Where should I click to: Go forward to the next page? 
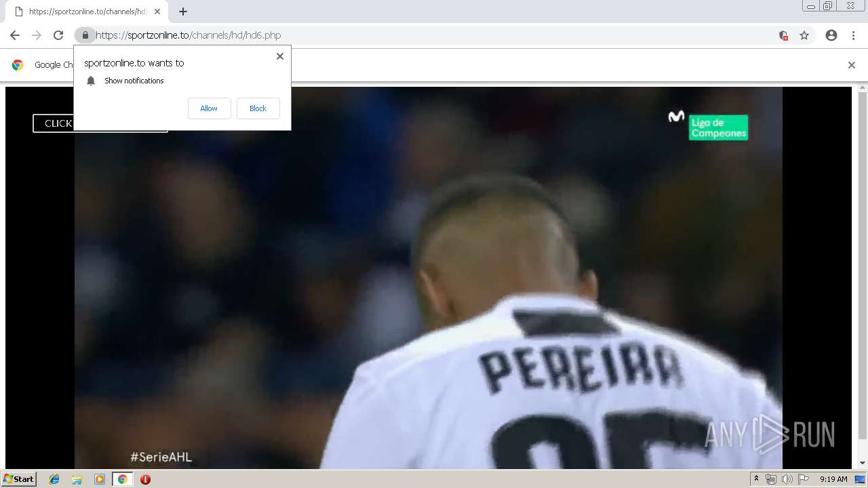(x=37, y=35)
